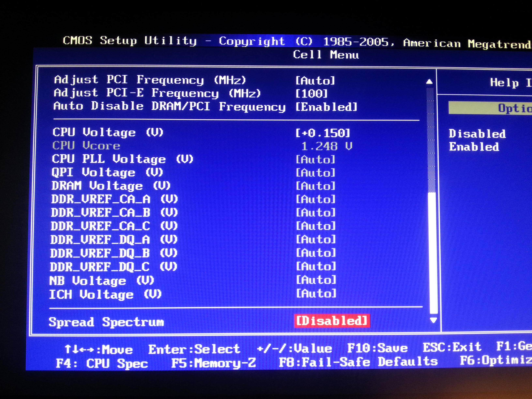Click the scroll up arrow icon
Image resolution: width=532 pixels, height=399 pixels.
429,82
